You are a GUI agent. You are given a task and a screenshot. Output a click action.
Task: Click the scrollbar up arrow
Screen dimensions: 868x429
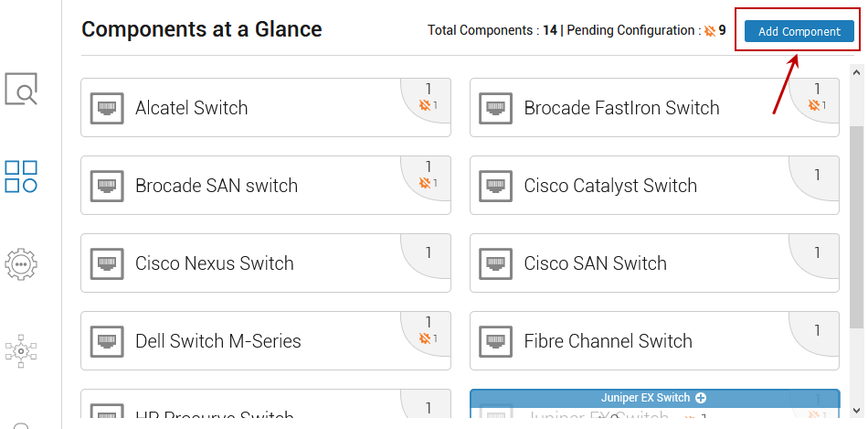(x=856, y=72)
